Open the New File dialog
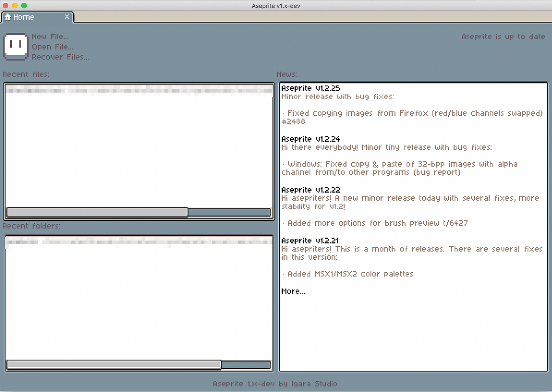This screenshot has height=392, width=552. [x=50, y=36]
